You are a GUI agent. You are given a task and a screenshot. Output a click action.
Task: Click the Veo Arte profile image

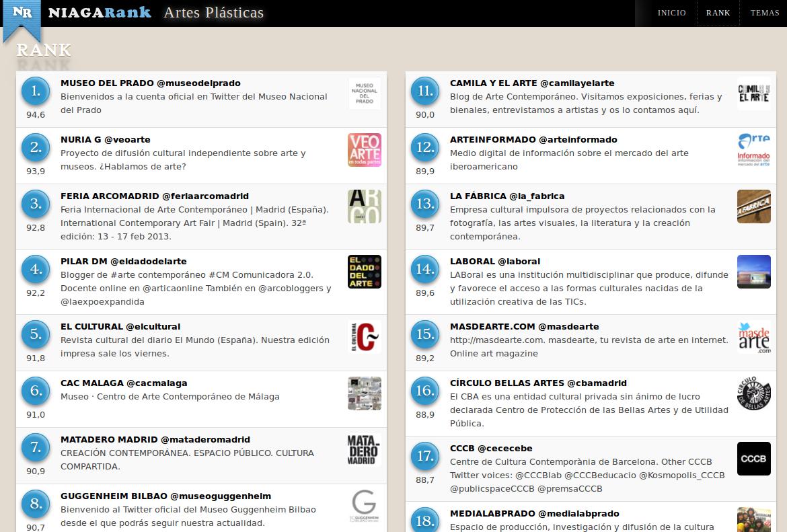point(364,150)
